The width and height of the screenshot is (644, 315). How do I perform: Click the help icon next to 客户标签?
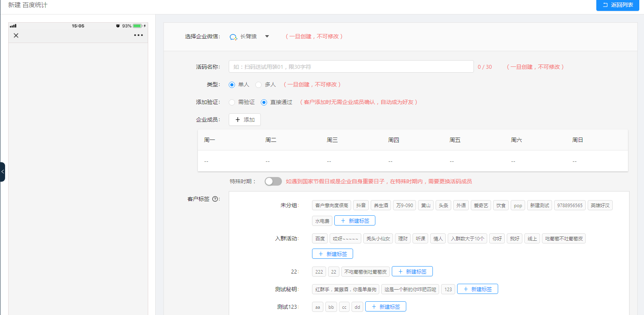coord(215,199)
